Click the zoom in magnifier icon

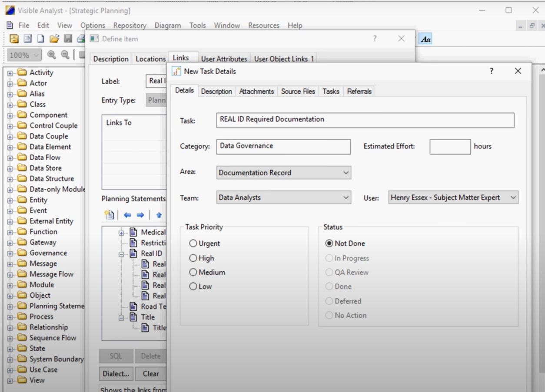(52, 55)
